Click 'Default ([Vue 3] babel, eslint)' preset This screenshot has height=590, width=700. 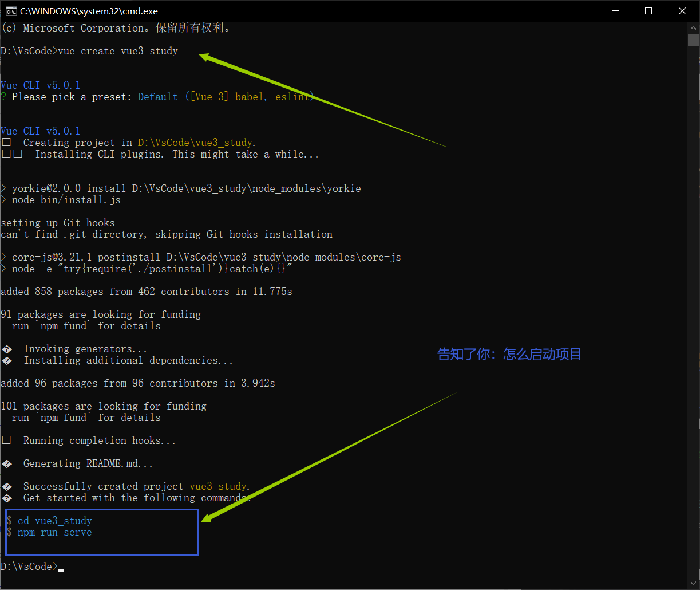226,97
